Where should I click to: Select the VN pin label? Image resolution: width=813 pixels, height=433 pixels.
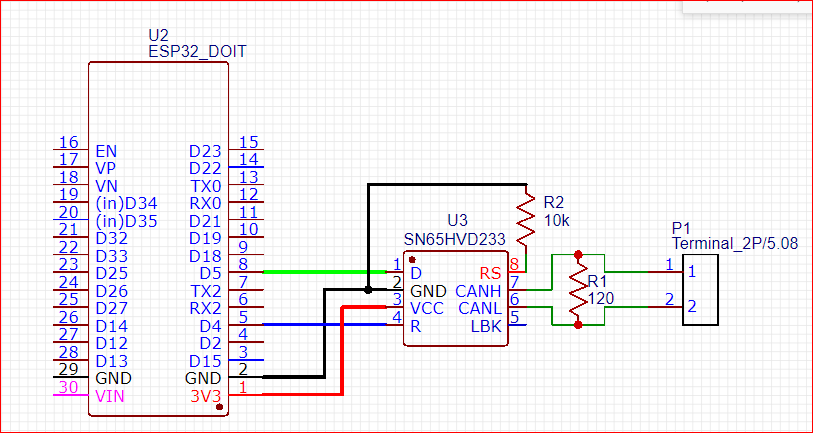point(106,186)
